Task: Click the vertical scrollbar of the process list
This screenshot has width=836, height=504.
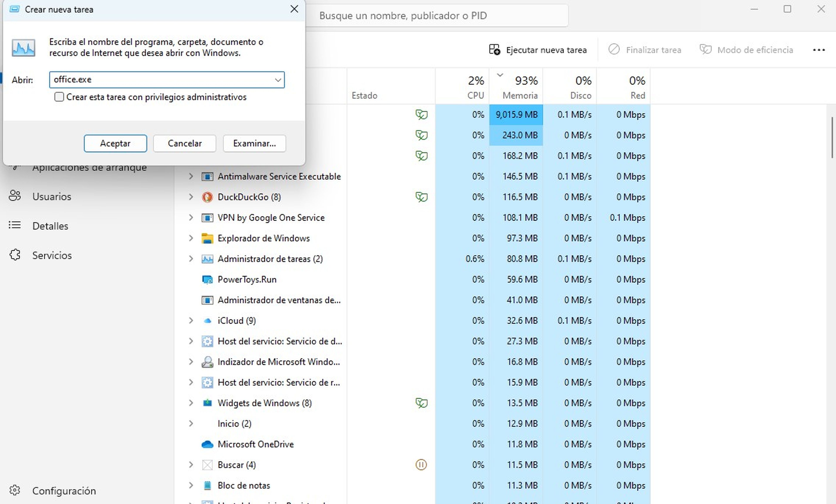Action: click(x=832, y=138)
